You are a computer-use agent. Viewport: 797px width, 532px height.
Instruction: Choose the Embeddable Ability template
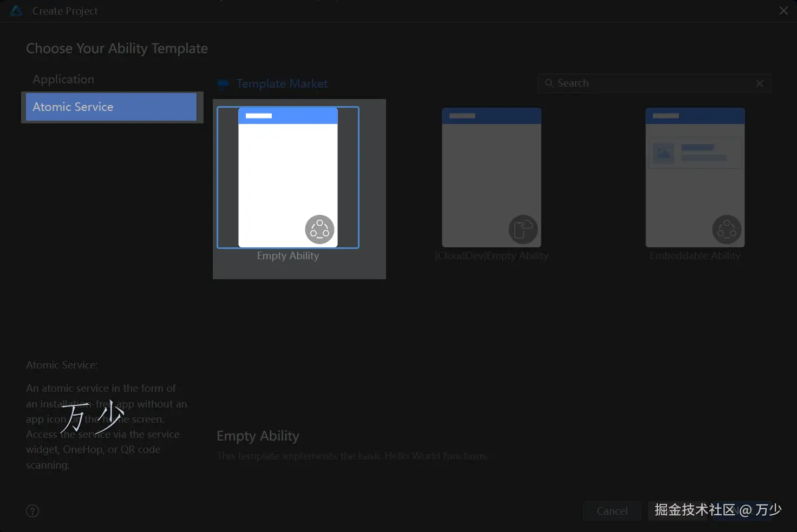point(695,178)
